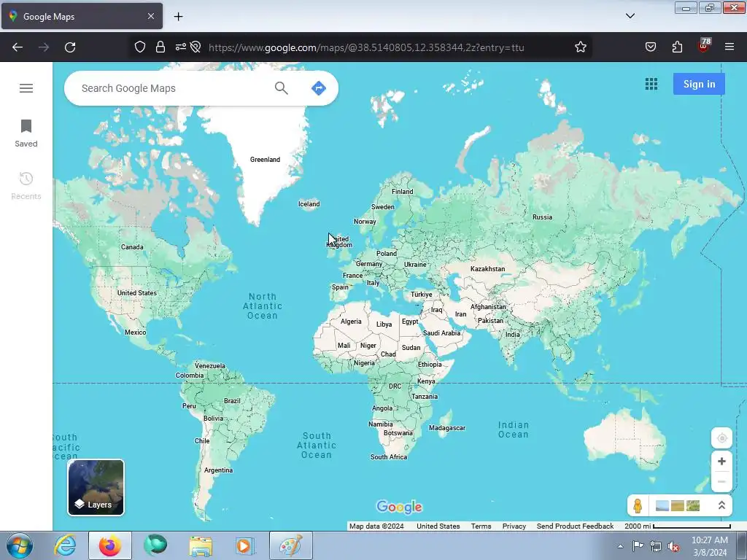Viewport: 747px width, 560px height.
Task: Open Directions with the blue arrow icon
Action: pyautogui.click(x=319, y=88)
